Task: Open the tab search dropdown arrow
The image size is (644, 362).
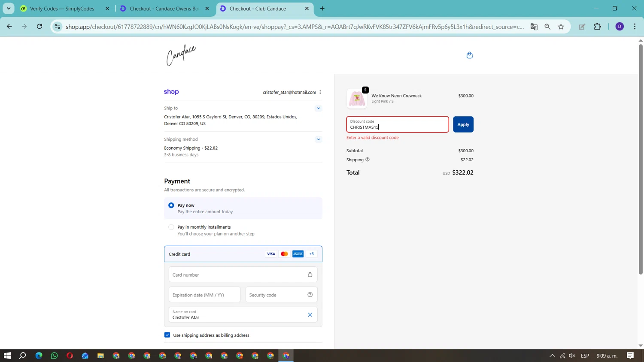Action: (9, 9)
